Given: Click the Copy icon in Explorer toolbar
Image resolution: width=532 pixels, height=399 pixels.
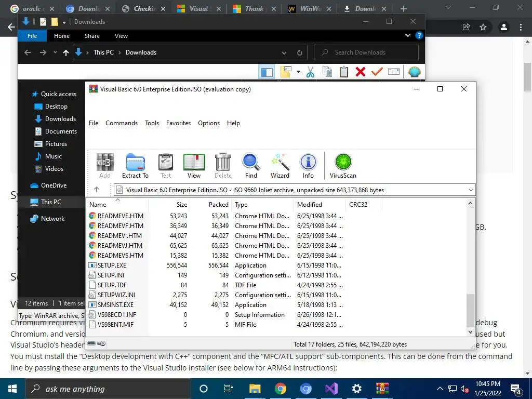Looking at the screenshot, I should click(327, 72).
